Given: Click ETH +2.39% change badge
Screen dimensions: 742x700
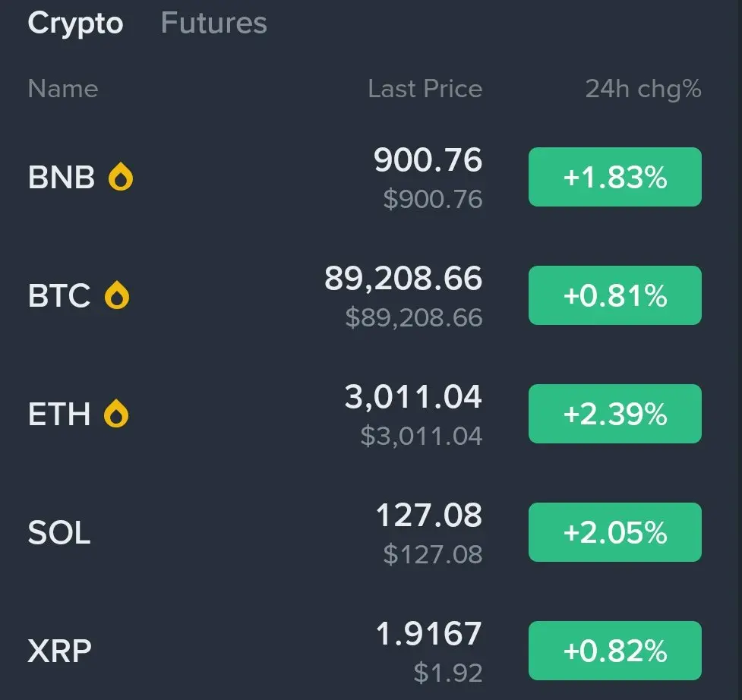Looking at the screenshot, I should pyautogui.click(x=614, y=414).
